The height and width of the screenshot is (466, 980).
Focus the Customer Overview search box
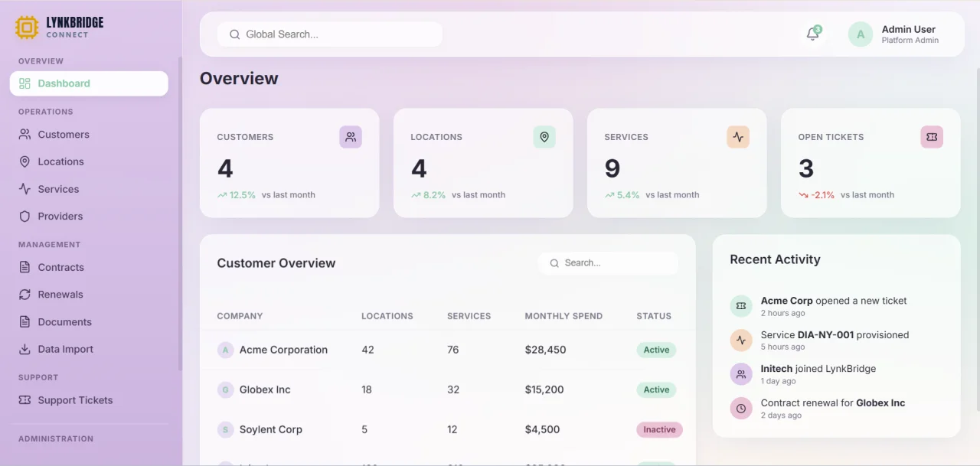tap(608, 263)
